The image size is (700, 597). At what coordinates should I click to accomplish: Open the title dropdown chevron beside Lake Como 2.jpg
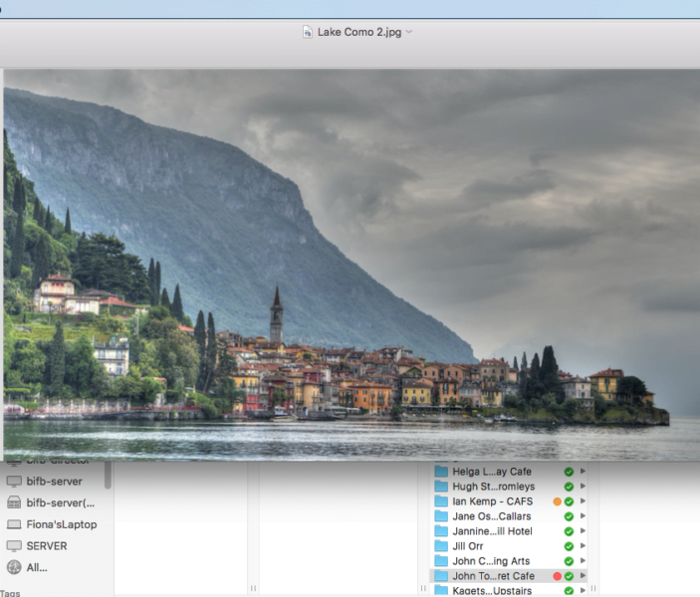(409, 32)
